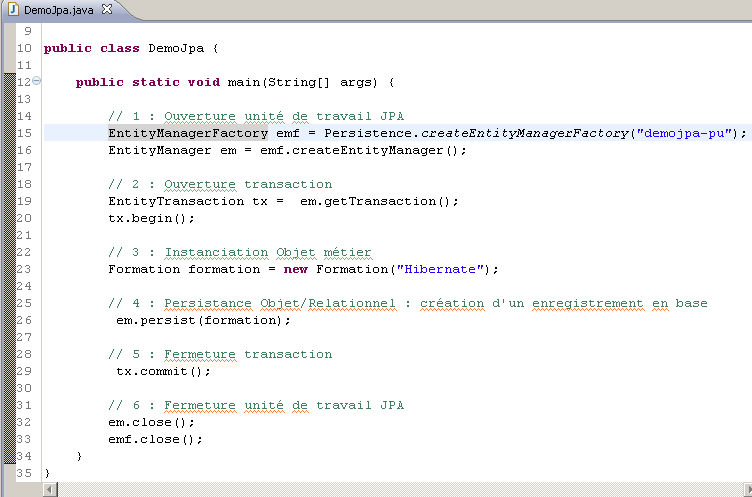Click the highlighted EntityManagerFactory type name
Screen dimensions: 752x497
click(188, 133)
